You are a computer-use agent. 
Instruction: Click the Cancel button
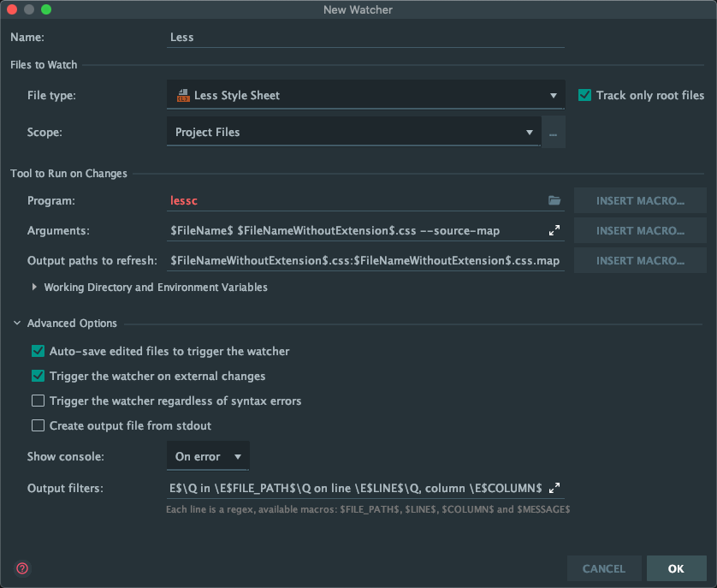pos(603,568)
